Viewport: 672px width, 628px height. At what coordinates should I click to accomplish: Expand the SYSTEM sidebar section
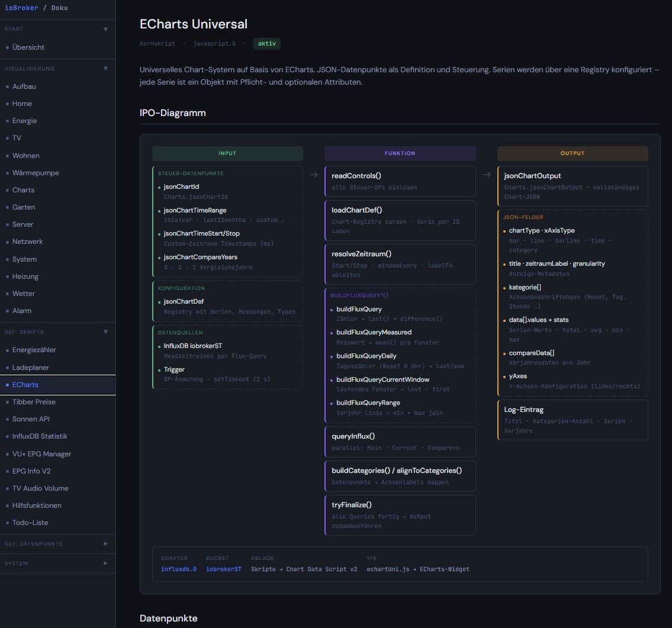pos(106,563)
